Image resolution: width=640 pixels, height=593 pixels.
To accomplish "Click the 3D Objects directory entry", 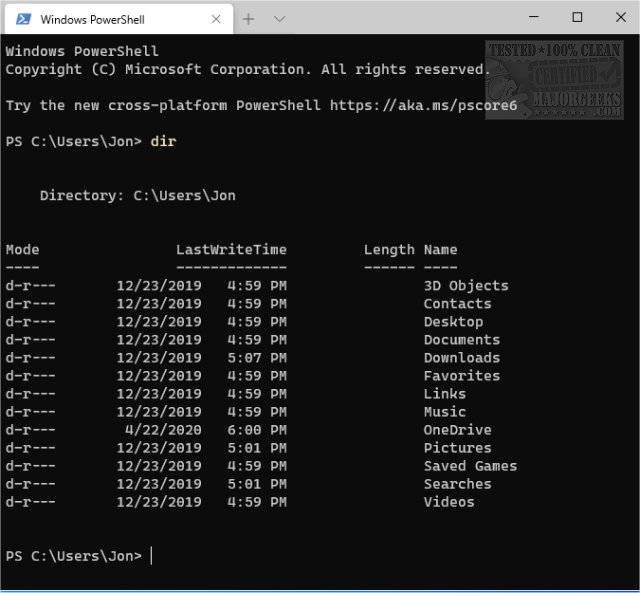I will (466, 286).
